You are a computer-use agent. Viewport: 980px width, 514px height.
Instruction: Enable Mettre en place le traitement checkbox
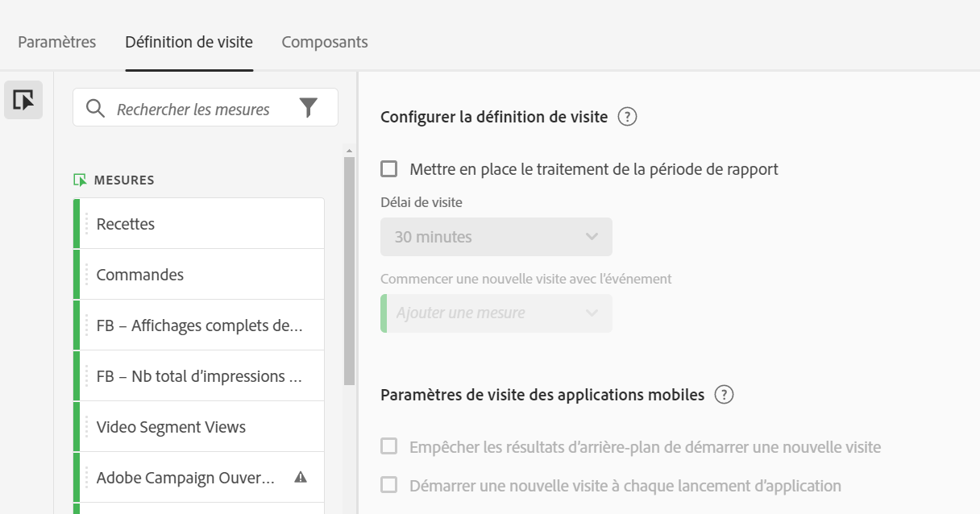389,169
